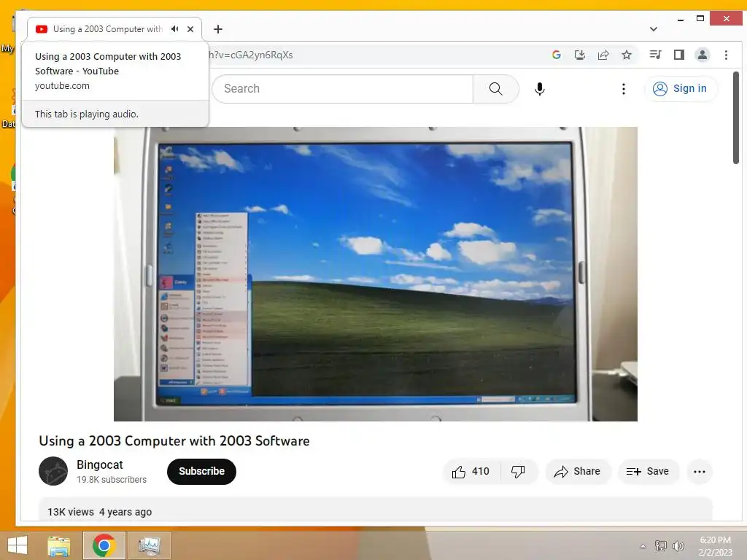Bookmark this page with the star icon
Screen dimensions: 747x560
coord(627,55)
